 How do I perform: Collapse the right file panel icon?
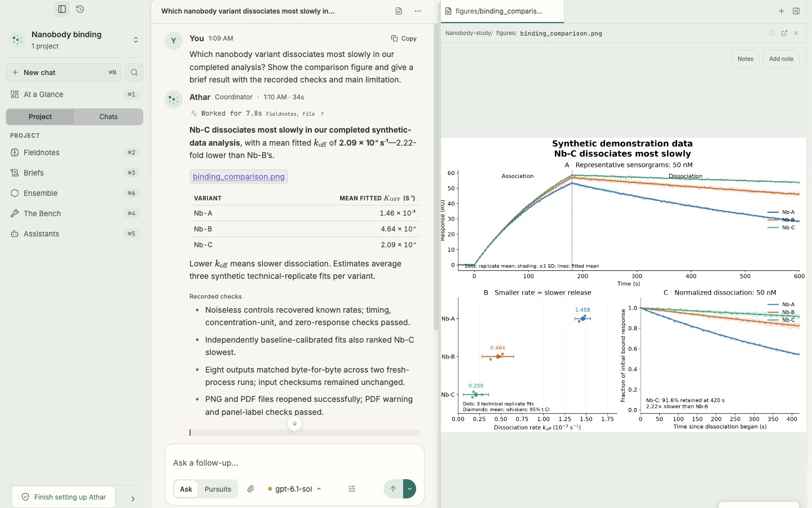[x=796, y=11]
